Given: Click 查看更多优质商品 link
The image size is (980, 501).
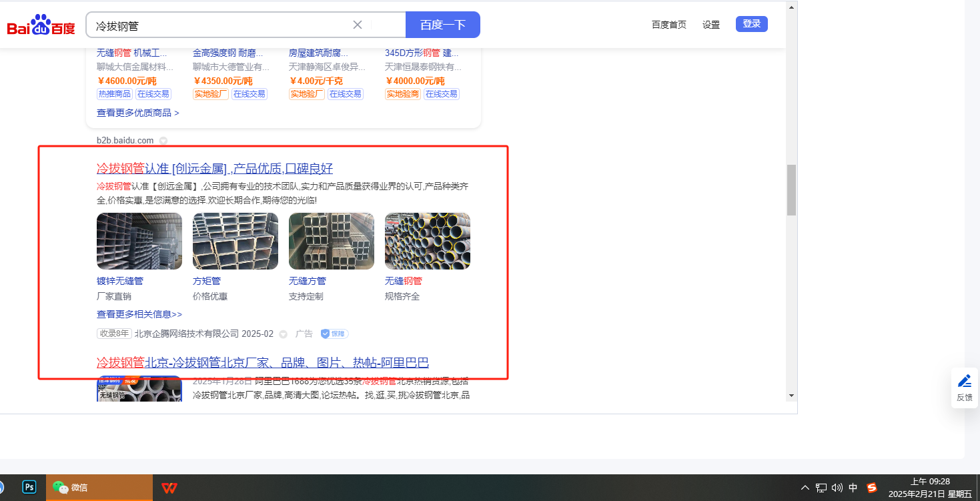Looking at the screenshot, I should point(138,113).
